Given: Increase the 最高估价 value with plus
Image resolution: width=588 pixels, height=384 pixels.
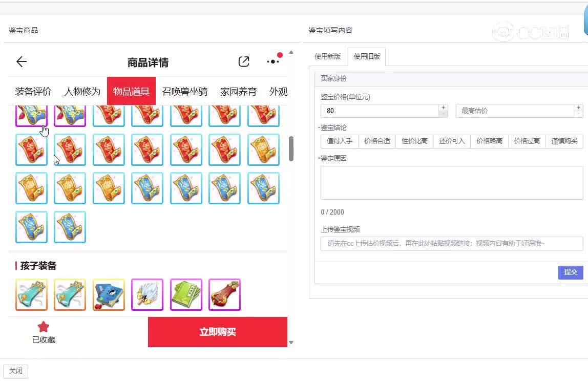Looking at the screenshot, I should 579,108.
